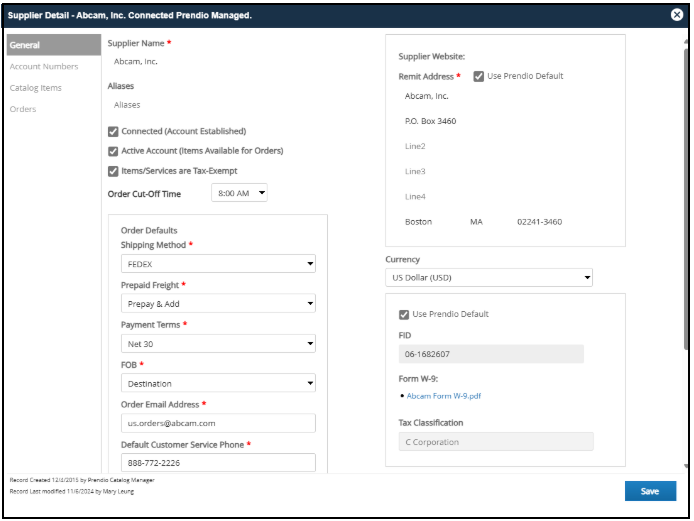Click the Supplier Name field
Screen dimensions: 694x521
135,62
